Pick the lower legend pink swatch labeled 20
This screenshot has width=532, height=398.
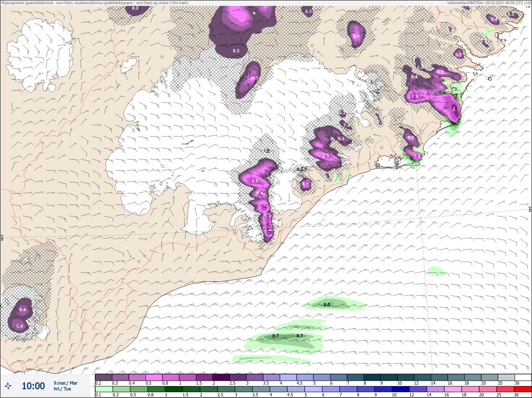coord(488,389)
